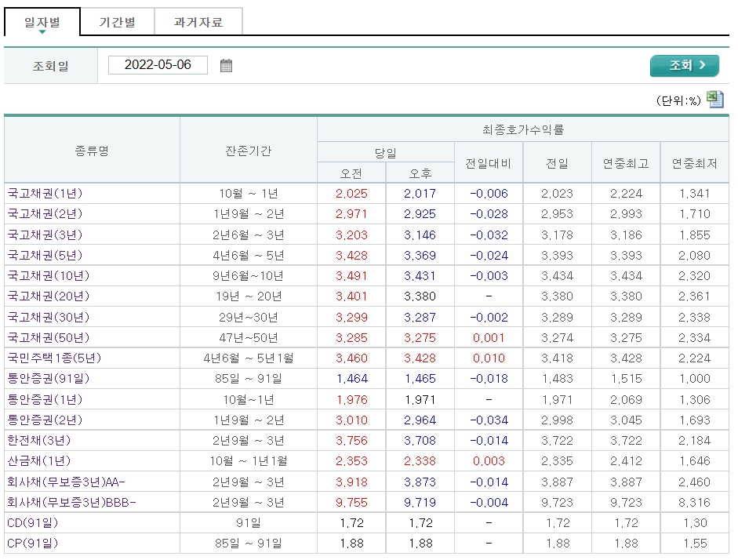Open the date picker calendar icon

coord(227,65)
